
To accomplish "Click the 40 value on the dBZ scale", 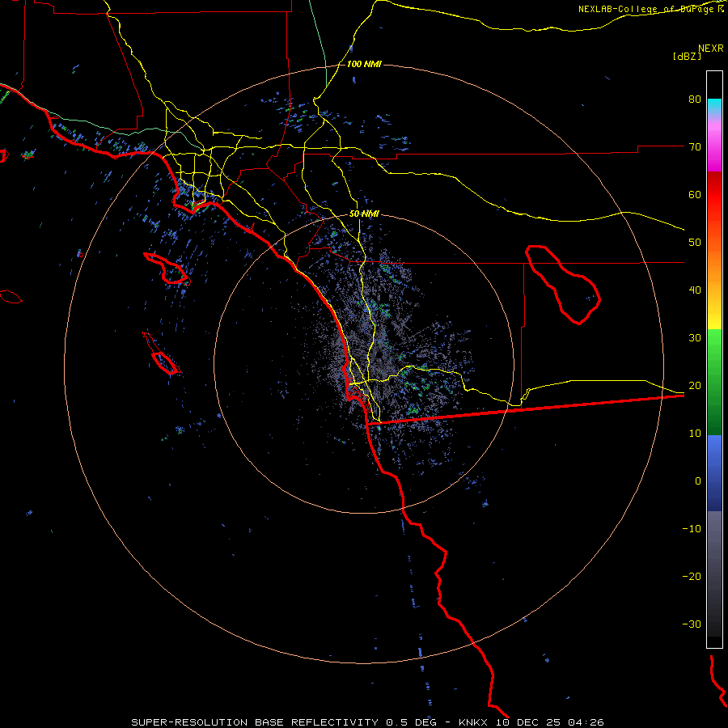I will tap(695, 290).
